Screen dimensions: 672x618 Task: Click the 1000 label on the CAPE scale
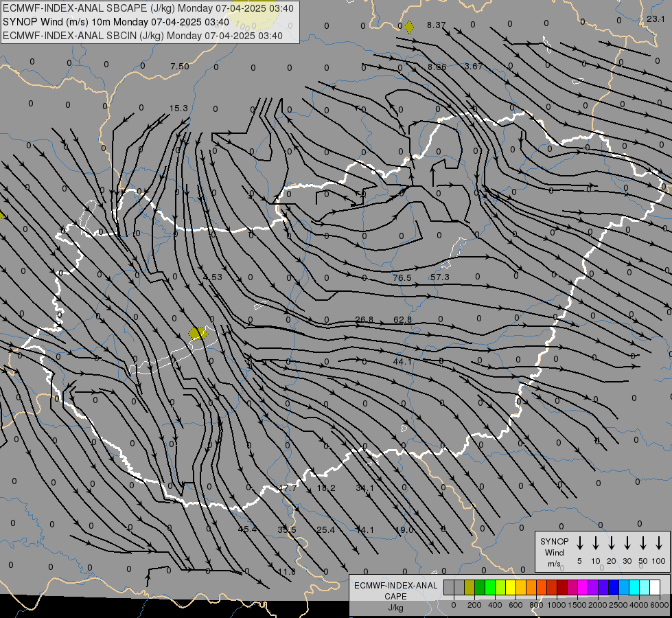(x=556, y=605)
